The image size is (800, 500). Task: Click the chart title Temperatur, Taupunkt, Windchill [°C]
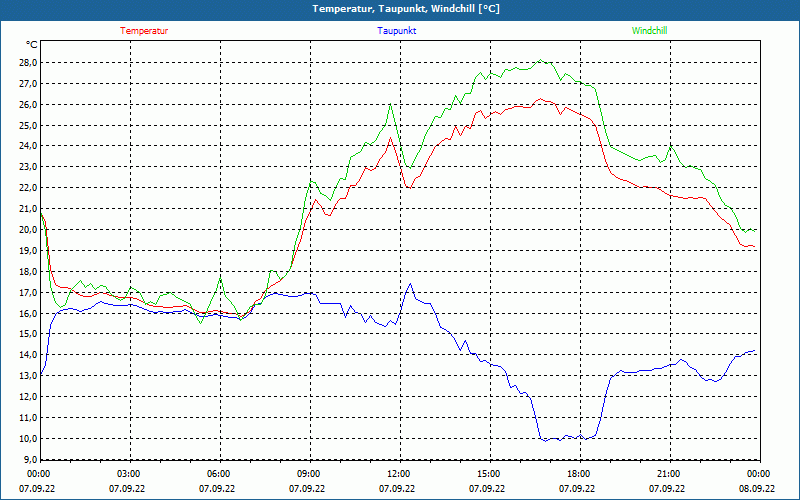406,9
